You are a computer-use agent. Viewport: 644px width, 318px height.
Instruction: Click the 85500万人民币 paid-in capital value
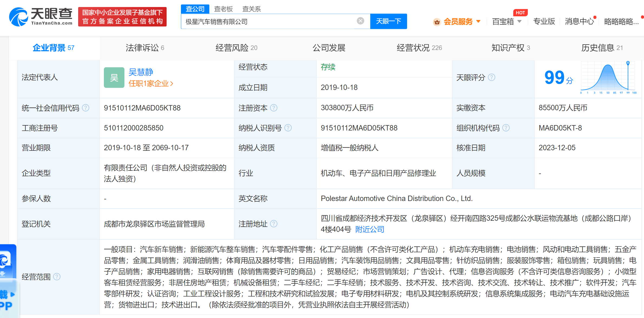click(x=563, y=108)
